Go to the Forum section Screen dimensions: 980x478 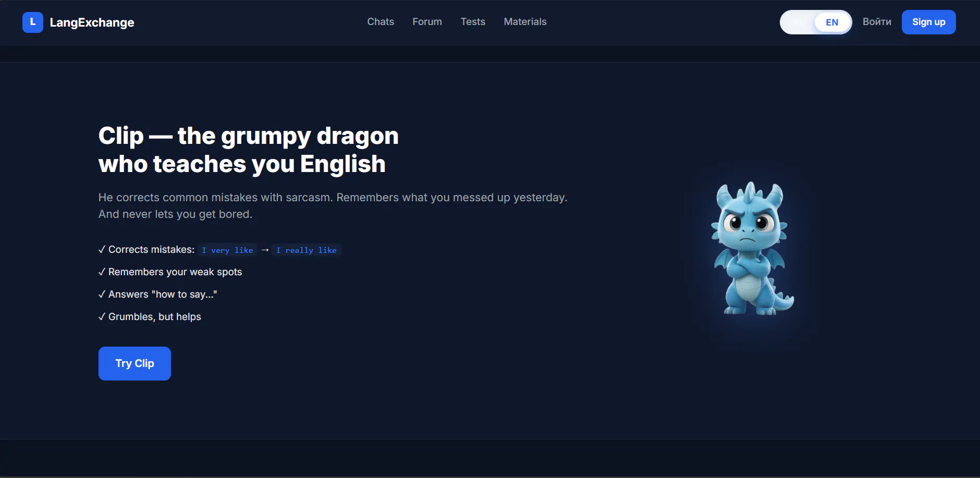(427, 22)
